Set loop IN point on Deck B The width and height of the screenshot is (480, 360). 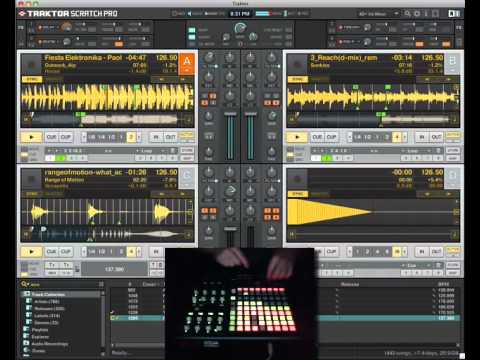tap(422, 137)
